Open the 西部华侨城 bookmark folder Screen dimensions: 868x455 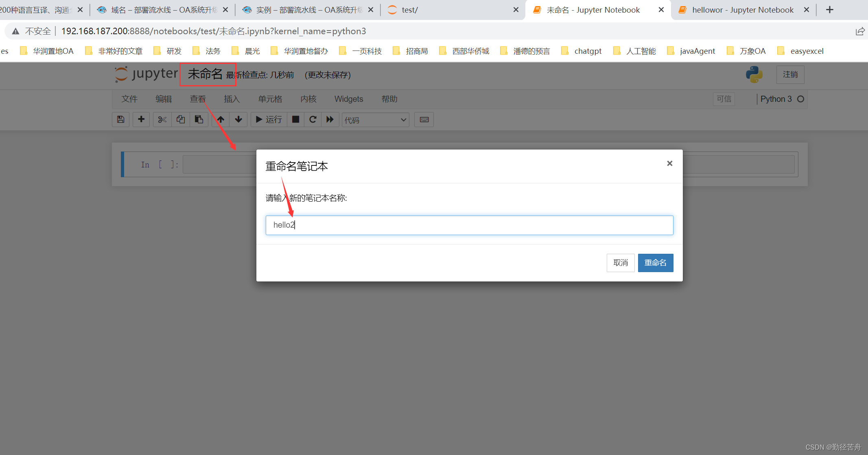464,51
